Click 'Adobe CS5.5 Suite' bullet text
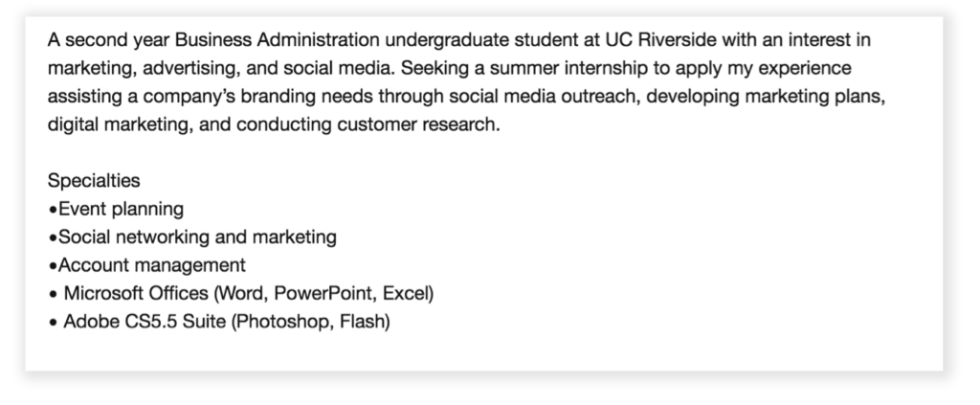 [145, 322]
